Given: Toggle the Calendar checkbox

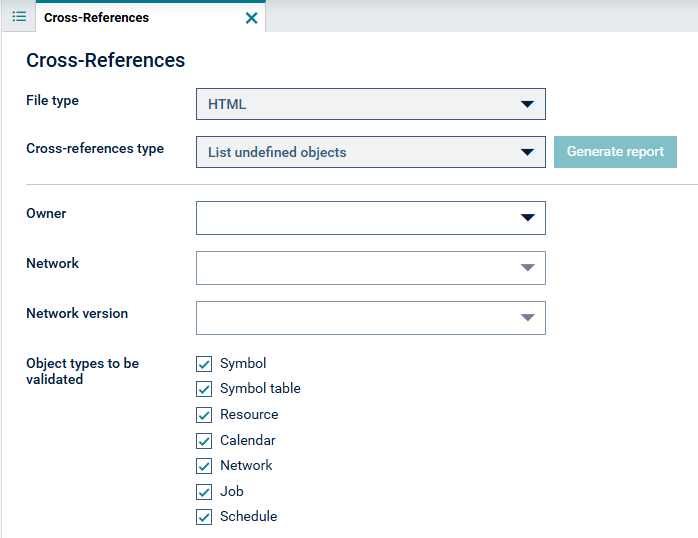Looking at the screenshot, I should pos(204,441).
